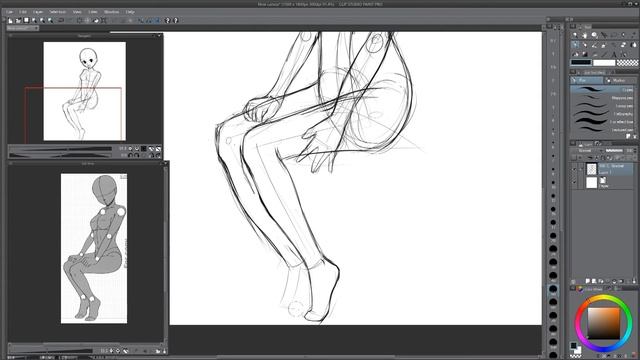The image size is (640, 360).
Task: Click the Navigator zoom slider
Action: pyautogui.click(x=60, y=149)
